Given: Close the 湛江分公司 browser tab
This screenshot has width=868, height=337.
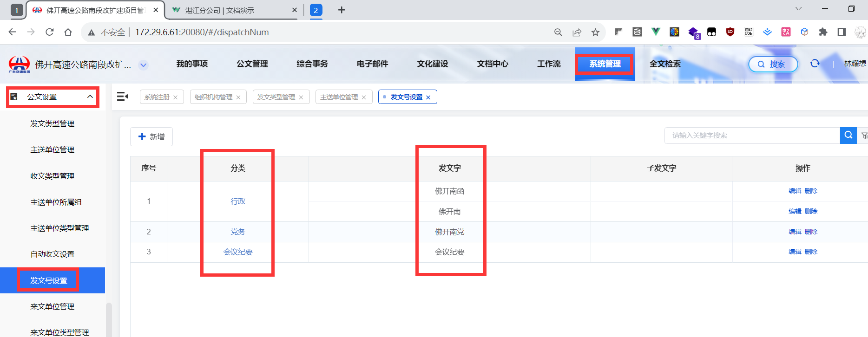Looking at the screenshot, I should [294, 10].
